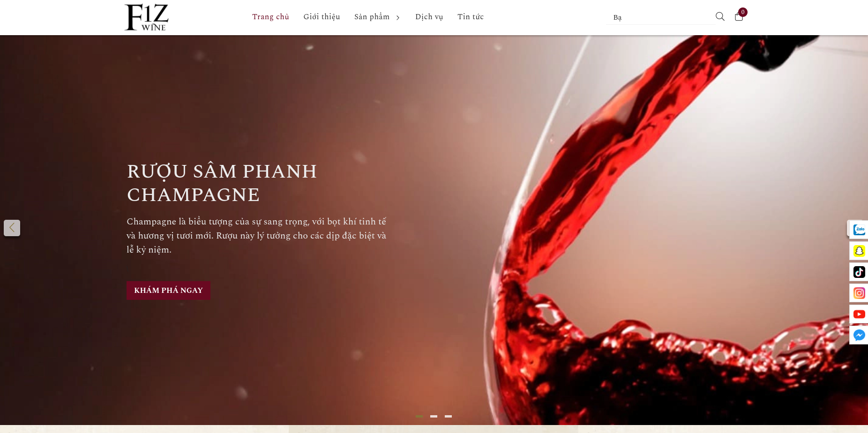Click the search magnifier icon
This screenshot has width=868, height=433.
tap(720, 17)
